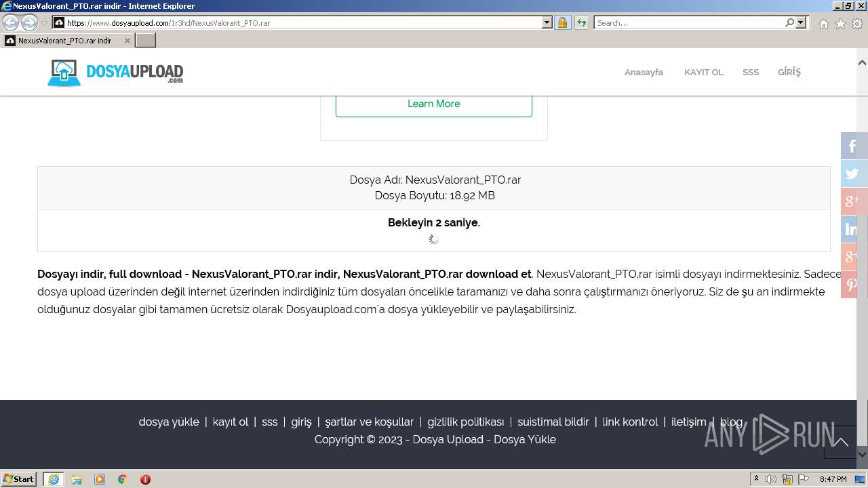The width and height of the screenshot is (868, 488).
Task: Click the Refresh page button
Action: [582, 23]
